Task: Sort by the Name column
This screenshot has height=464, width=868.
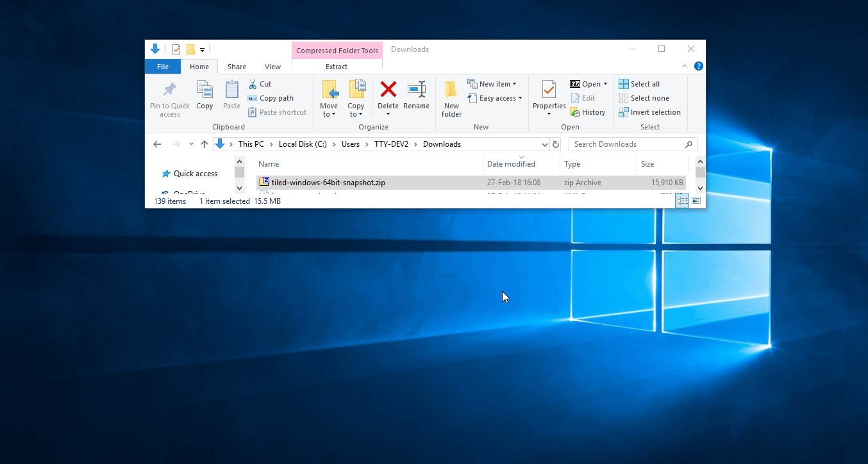Action: pyautogui.click(x=369, y=164)
